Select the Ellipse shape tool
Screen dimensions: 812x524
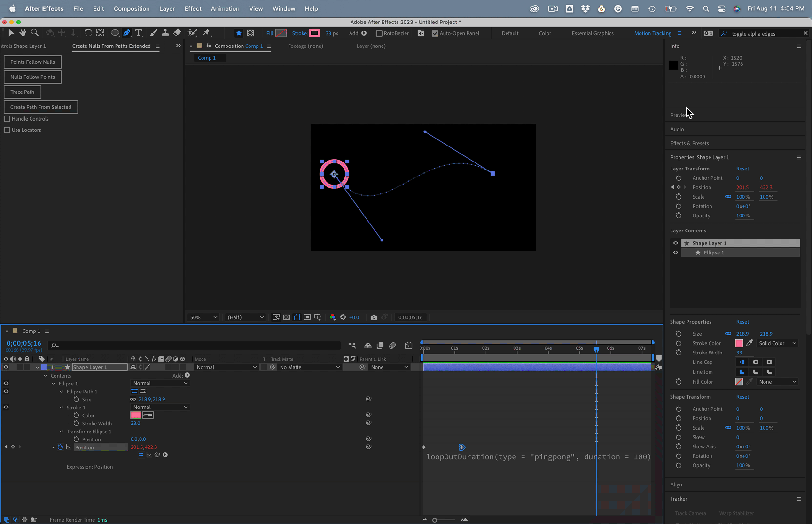click(115, 33)
